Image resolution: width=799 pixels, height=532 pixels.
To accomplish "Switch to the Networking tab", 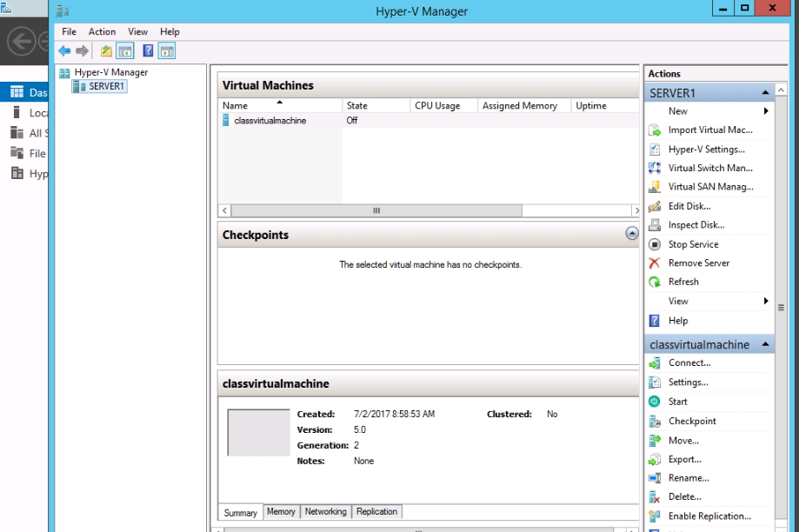I will (x=325, y=512).
